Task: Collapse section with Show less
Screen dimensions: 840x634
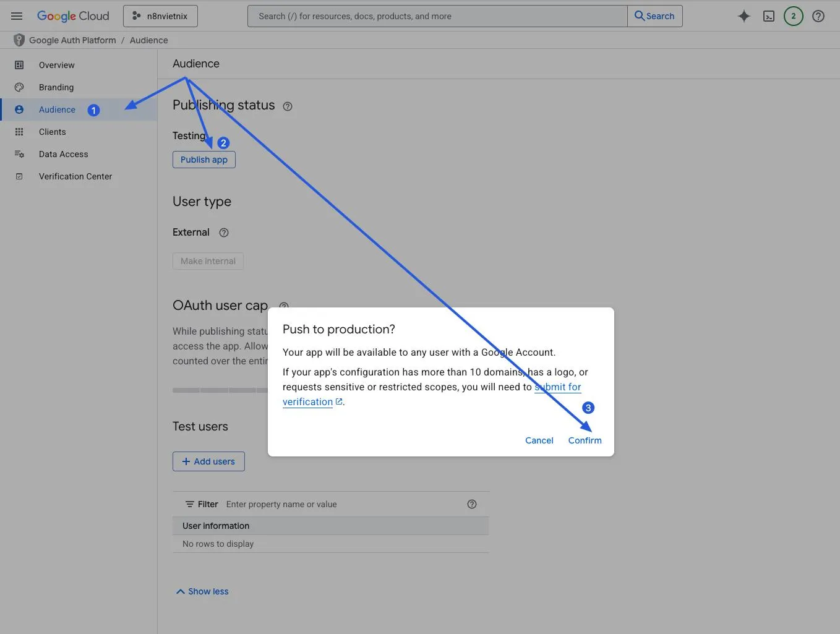Action: tap(202, 591)
